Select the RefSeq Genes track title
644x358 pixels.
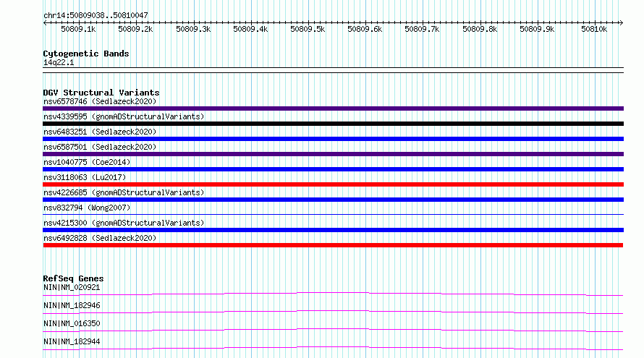73,278
